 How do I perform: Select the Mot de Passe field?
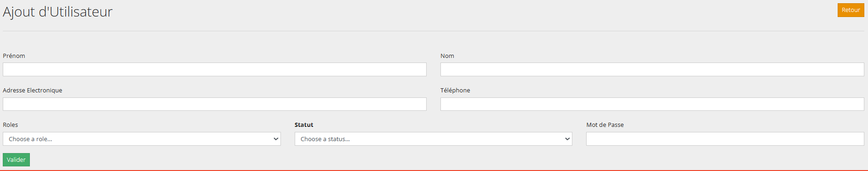point(725,139)
